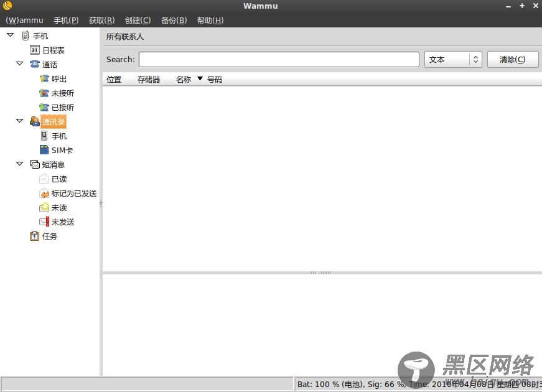Sort by the 存储器 column header
The image size is (542, 392).
(x=149, y=80)
